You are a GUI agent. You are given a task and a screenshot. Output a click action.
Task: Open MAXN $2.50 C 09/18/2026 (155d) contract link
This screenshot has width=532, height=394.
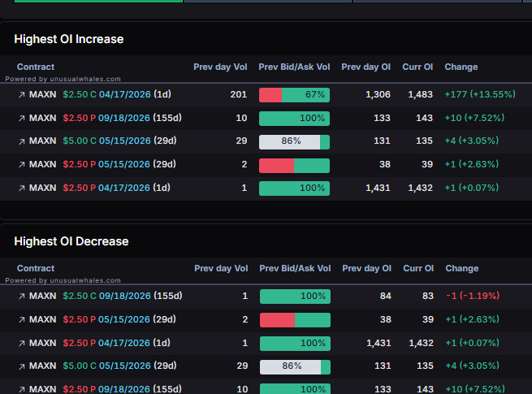106,296
